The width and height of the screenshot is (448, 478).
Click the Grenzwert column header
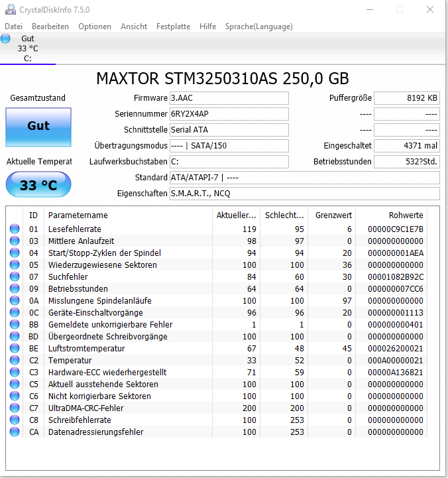pos(332,215)
